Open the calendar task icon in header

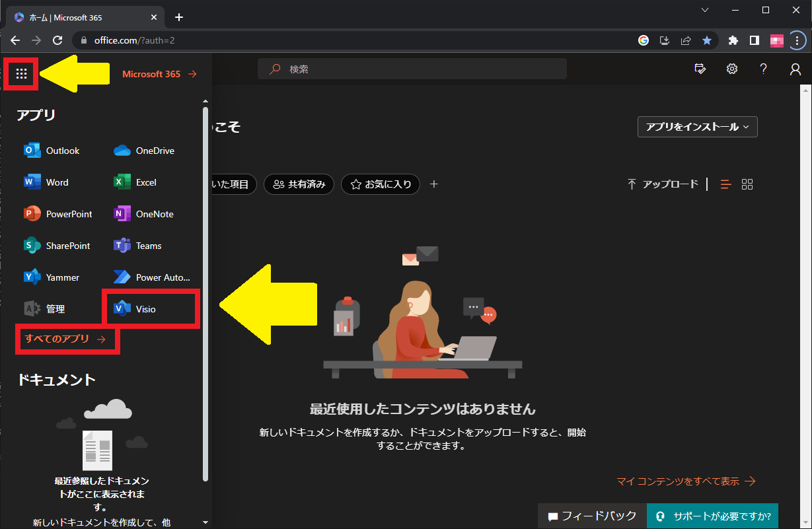[700, 69]
